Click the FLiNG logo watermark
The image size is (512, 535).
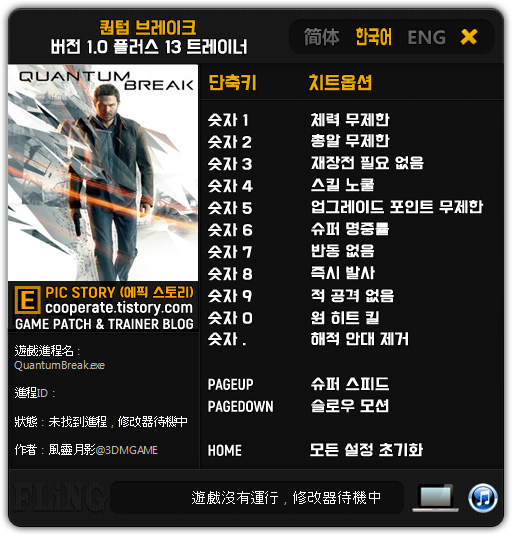56,498
